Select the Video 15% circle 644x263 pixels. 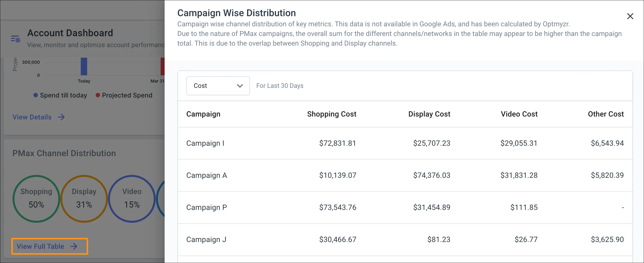132,199
